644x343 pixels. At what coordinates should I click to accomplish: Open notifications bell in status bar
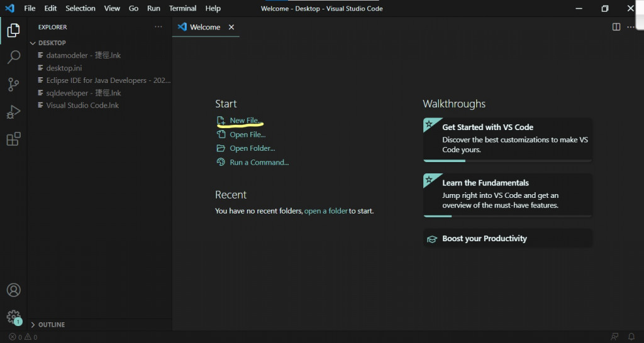[x=631, y=337]
